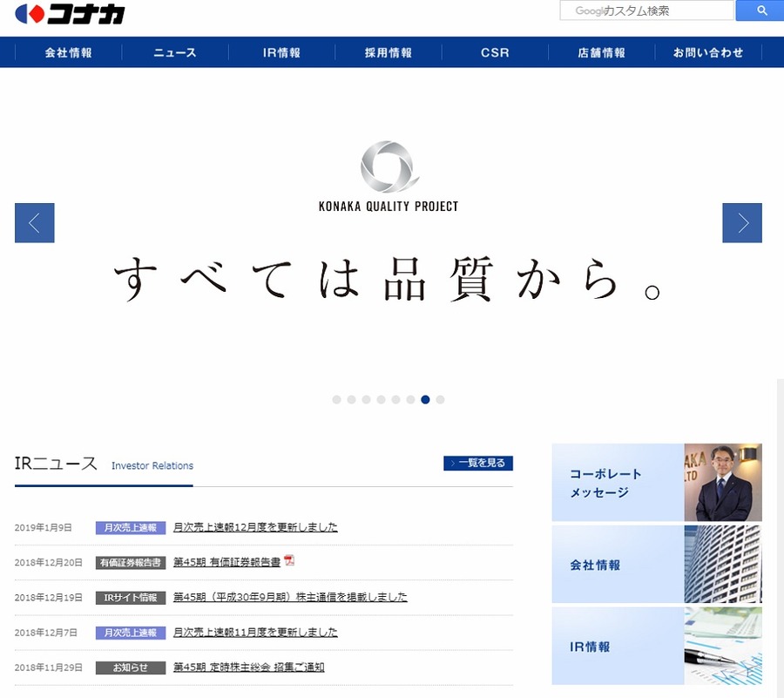Viewport: 784px width, 698px height.
Task: Select the first carousel dot
Action: coord(336,399)
